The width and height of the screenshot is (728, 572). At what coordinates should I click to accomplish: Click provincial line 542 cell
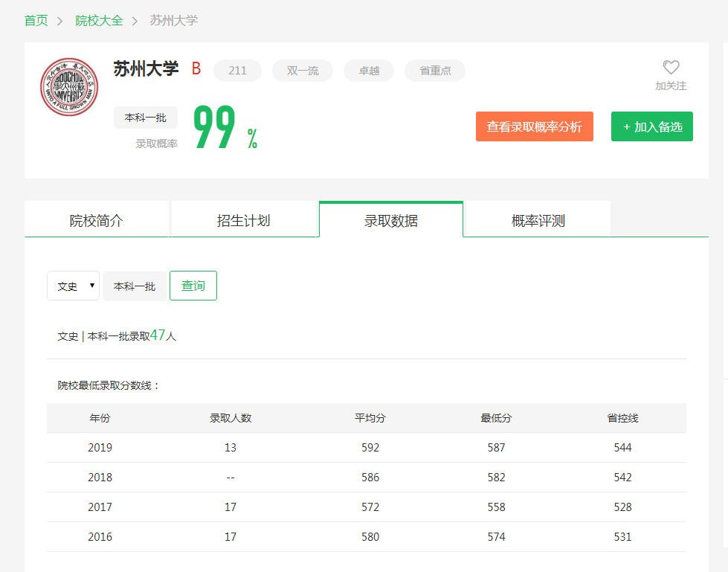tap(622, 478)
